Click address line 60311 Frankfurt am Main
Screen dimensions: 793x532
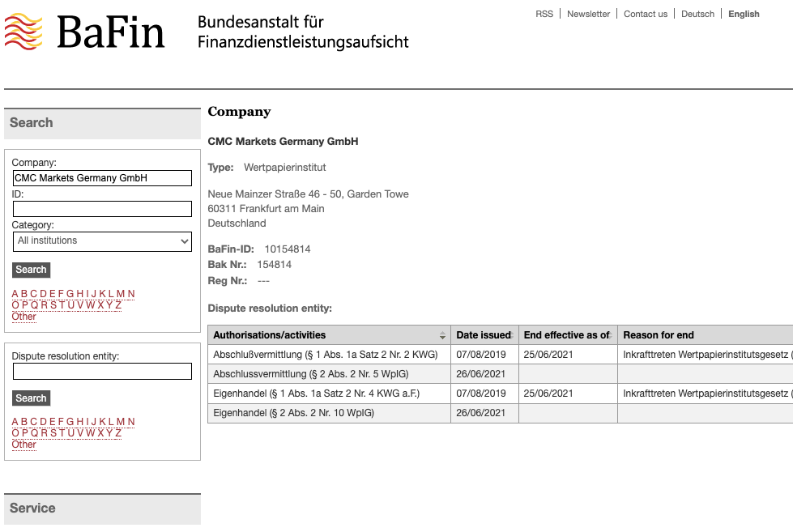[266, 209]
